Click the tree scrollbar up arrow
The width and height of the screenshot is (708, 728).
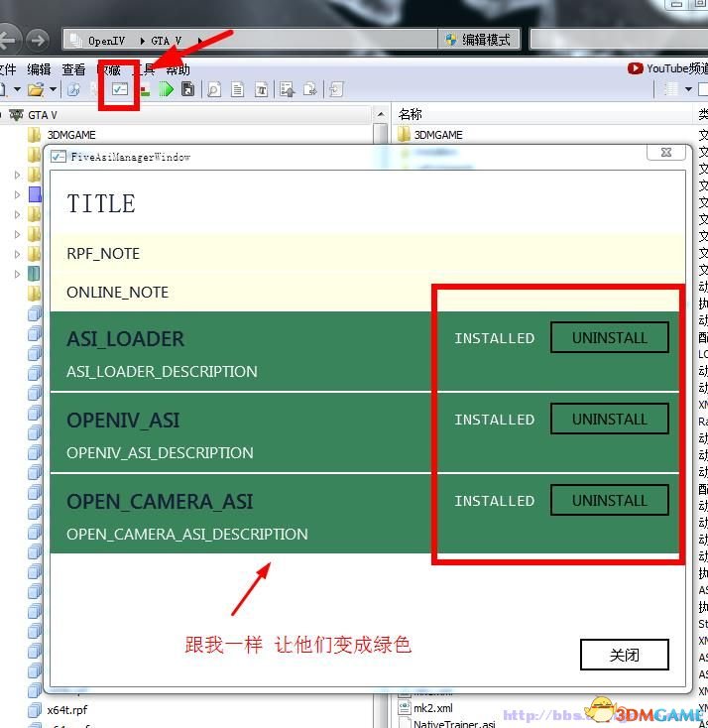tap(380, 114)
